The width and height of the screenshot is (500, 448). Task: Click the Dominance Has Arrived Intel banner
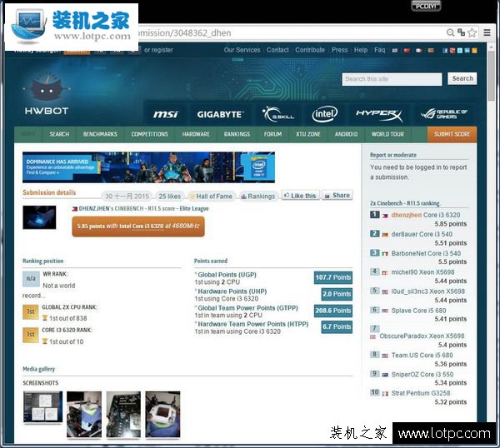tap(148, 167)
